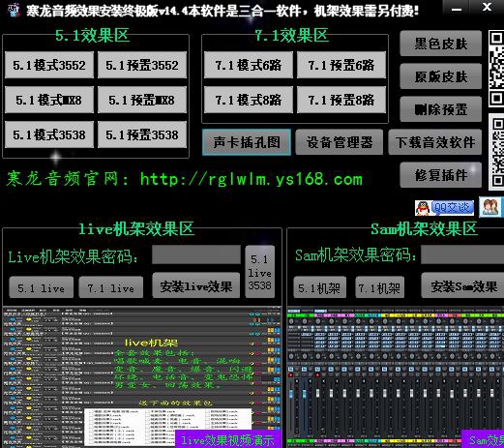Screen dimensions: 504x448
Task: Switch to the 黑色皮肤 skin
Action: click(x=441, y=44)
